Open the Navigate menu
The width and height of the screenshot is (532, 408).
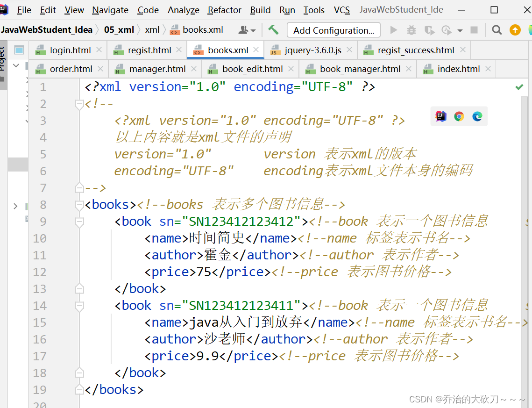coord(110,10)
